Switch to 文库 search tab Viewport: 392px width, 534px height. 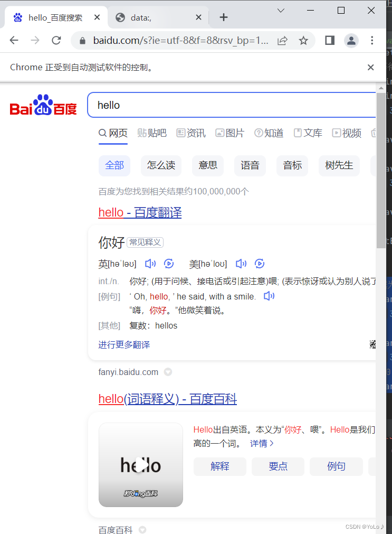308,133
